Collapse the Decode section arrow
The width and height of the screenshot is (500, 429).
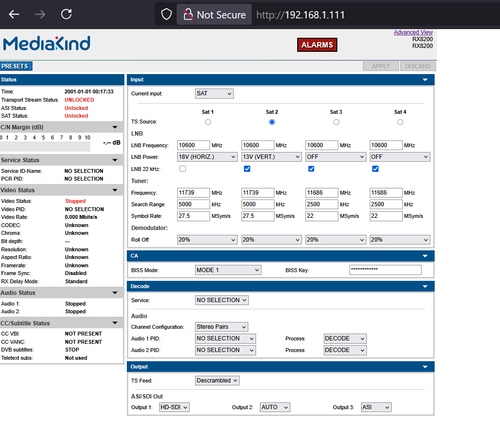tap(425, 286)
